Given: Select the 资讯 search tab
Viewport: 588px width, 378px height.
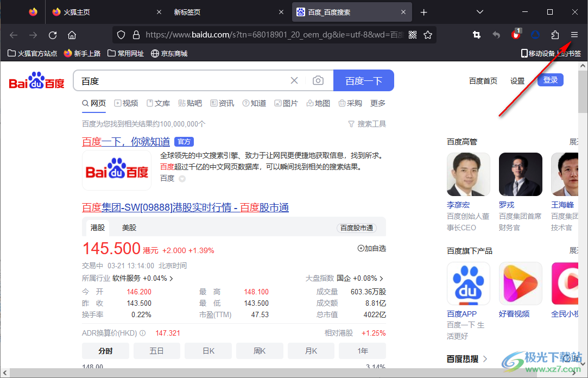Looking at the screenshot, I should pos(222,103).
